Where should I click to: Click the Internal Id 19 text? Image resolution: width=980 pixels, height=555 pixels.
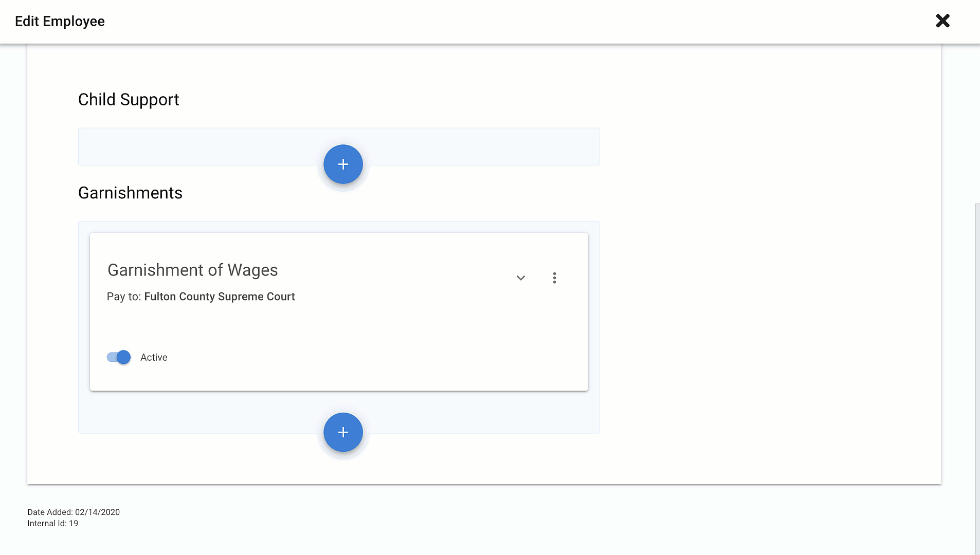tap(52, 523)
